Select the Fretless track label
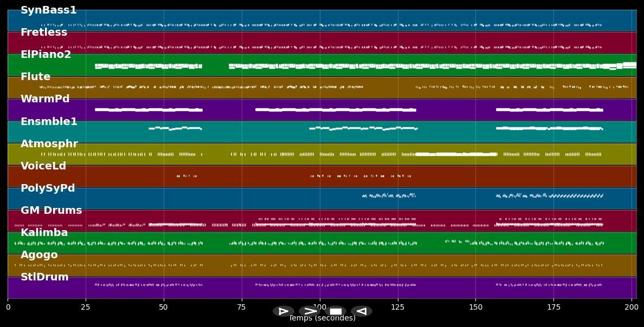The width and height of the screenshot is (644, 327). (44, 32)
